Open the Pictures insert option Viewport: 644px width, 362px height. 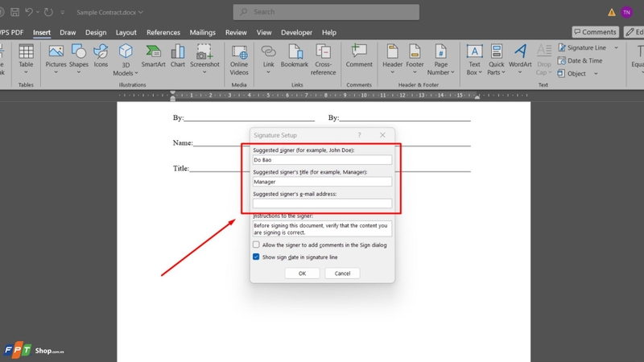point(56,59)
